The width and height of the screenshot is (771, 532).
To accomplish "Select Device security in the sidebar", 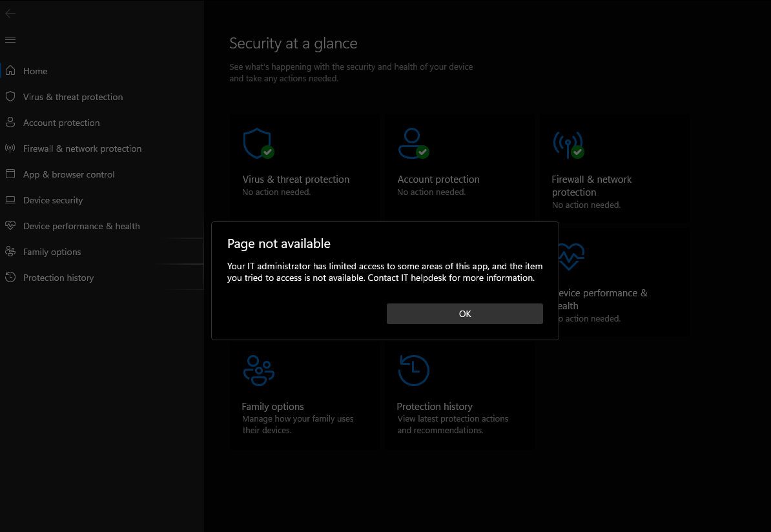I will click(102, 200).
